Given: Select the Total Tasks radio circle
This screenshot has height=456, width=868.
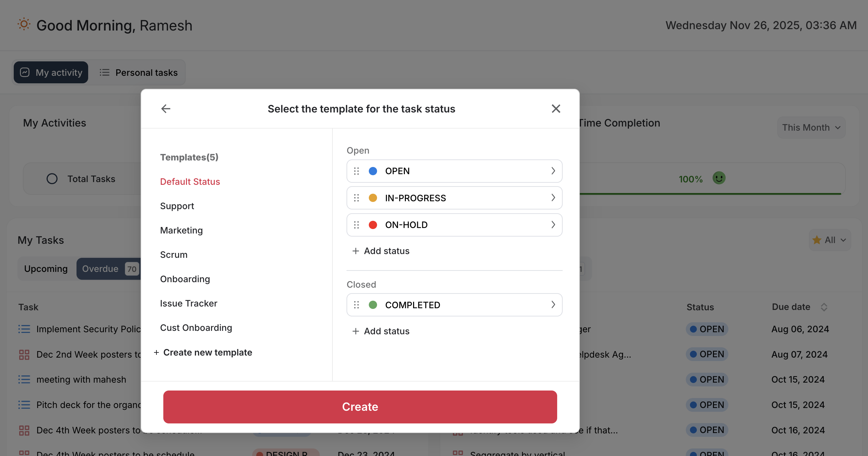Looking at the screenshot, I should (x=52, y=179).
